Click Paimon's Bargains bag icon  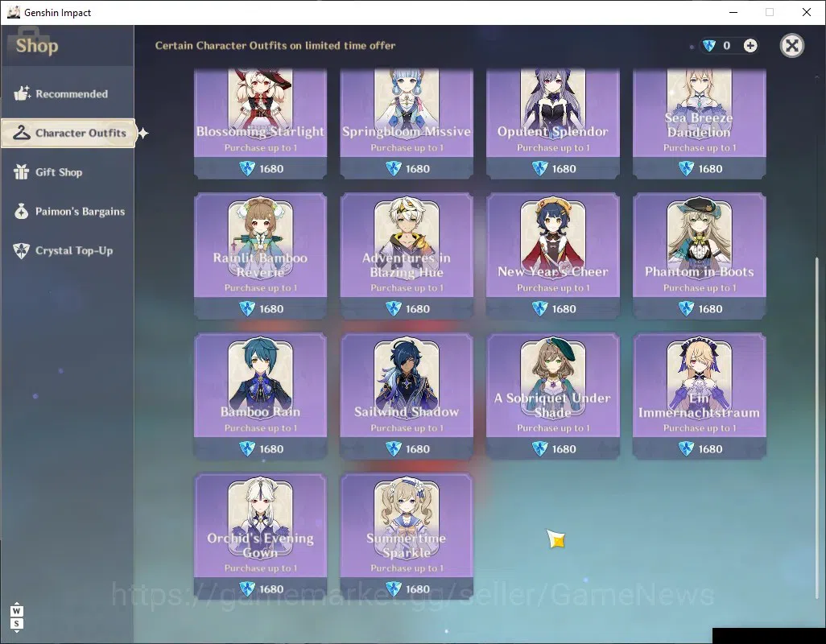[x=22, y=211]
